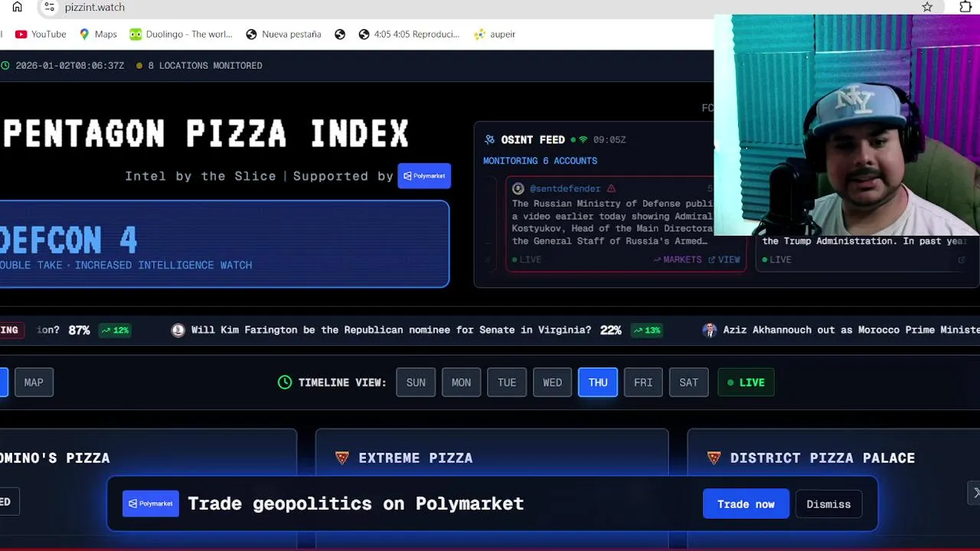Click Polymarket logo in bottom banner
980x551 pixels.
tap(151, 504)
